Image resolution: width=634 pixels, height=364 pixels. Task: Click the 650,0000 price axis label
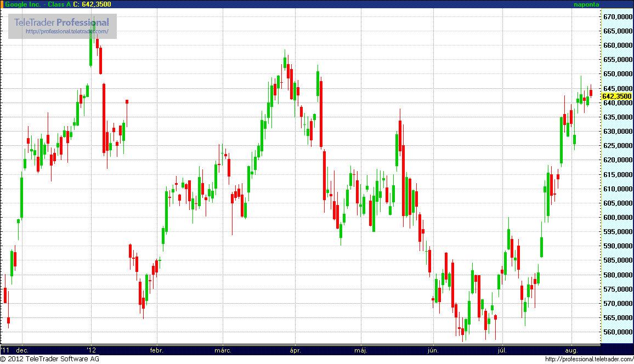[618, 74]
